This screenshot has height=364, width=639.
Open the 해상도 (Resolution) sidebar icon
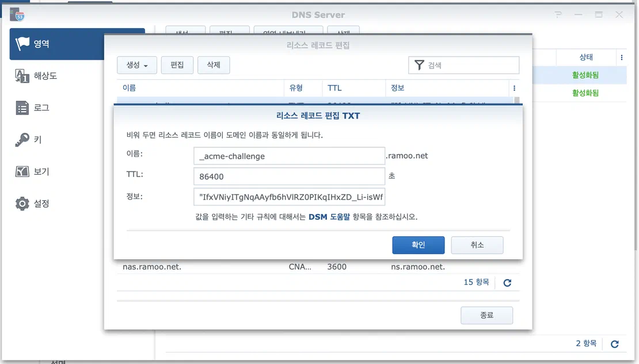pyautogui.click(x=22, y=76)
